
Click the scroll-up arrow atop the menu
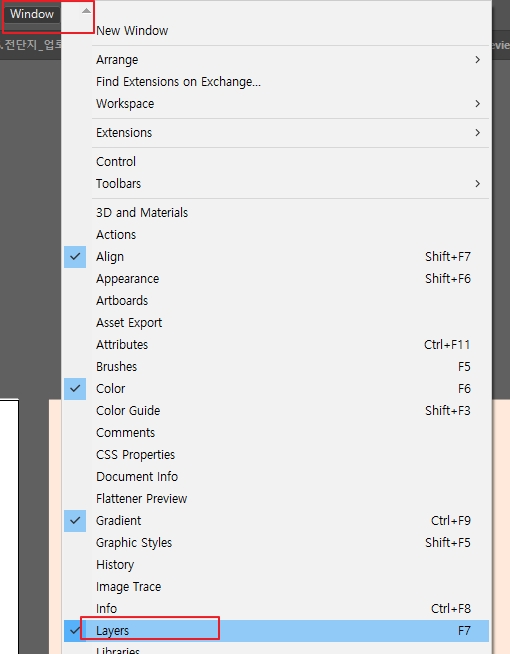tap(86, 11)
